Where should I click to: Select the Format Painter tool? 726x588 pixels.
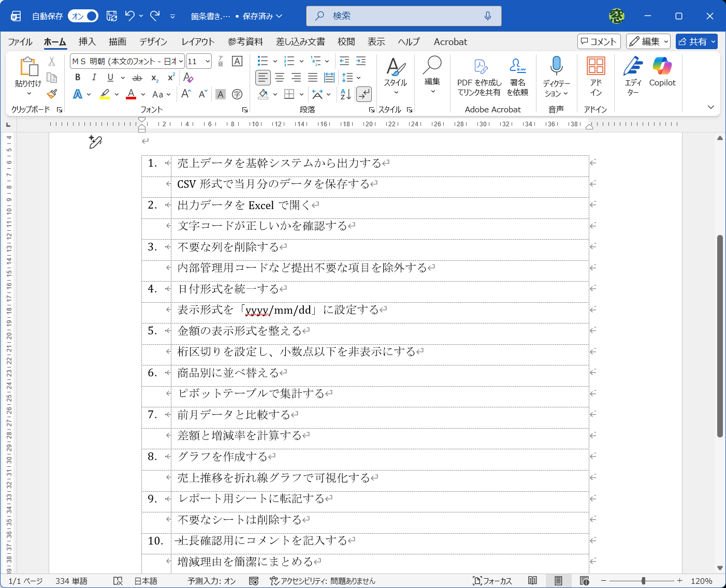click(51, 94)
